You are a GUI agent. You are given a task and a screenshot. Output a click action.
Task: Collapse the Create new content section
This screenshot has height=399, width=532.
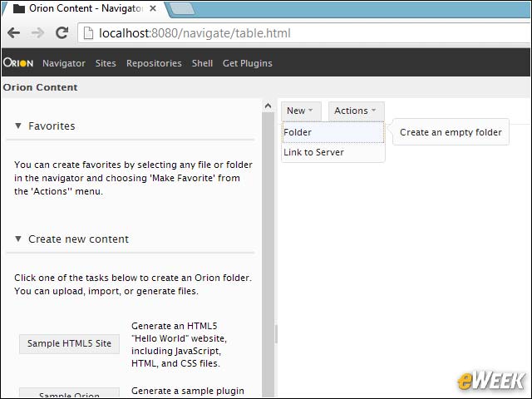point(18,239)
